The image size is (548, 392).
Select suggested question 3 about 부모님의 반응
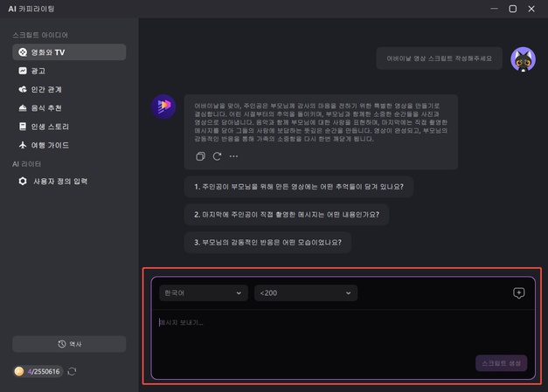[x=267, y=242]
